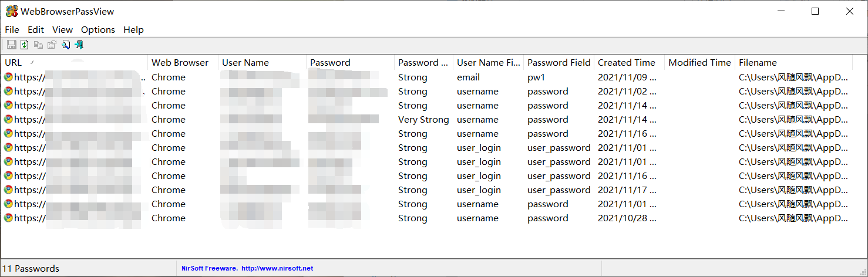
Task: Open the View menu
Action: 62,29
